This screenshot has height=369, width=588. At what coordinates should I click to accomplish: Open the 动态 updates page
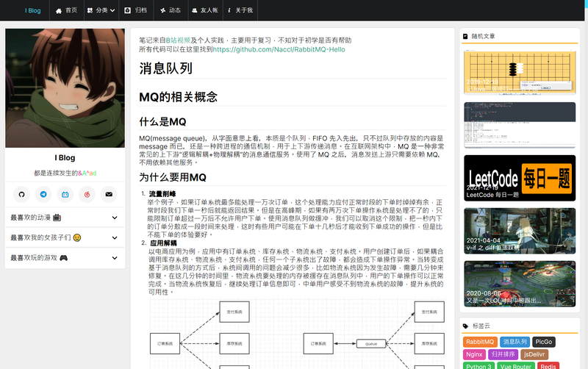click(171, 10)
